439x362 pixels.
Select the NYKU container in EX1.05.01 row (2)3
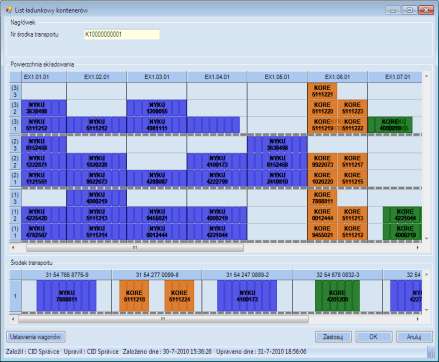(x=277, y=144)
